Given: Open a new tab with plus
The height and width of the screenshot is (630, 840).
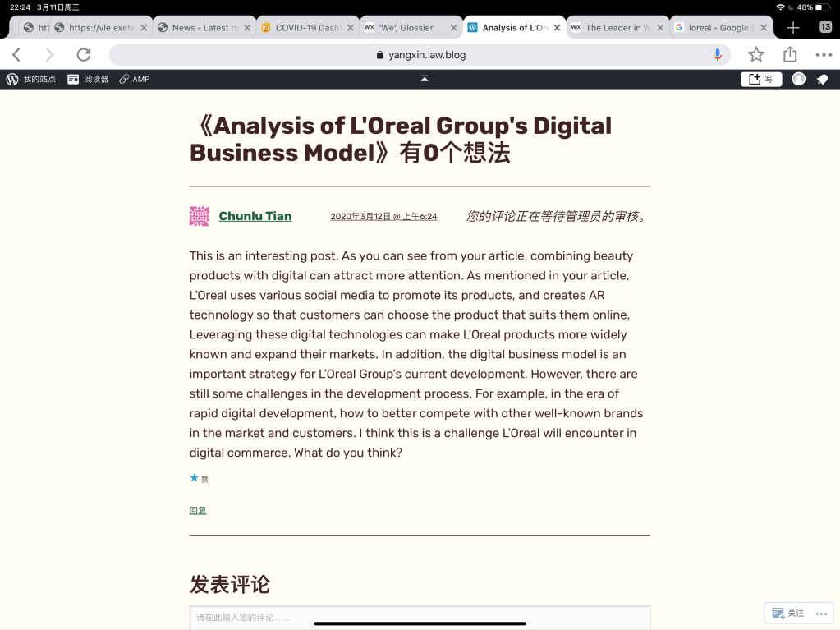Looking at the screenshot, I should [793, 27].
